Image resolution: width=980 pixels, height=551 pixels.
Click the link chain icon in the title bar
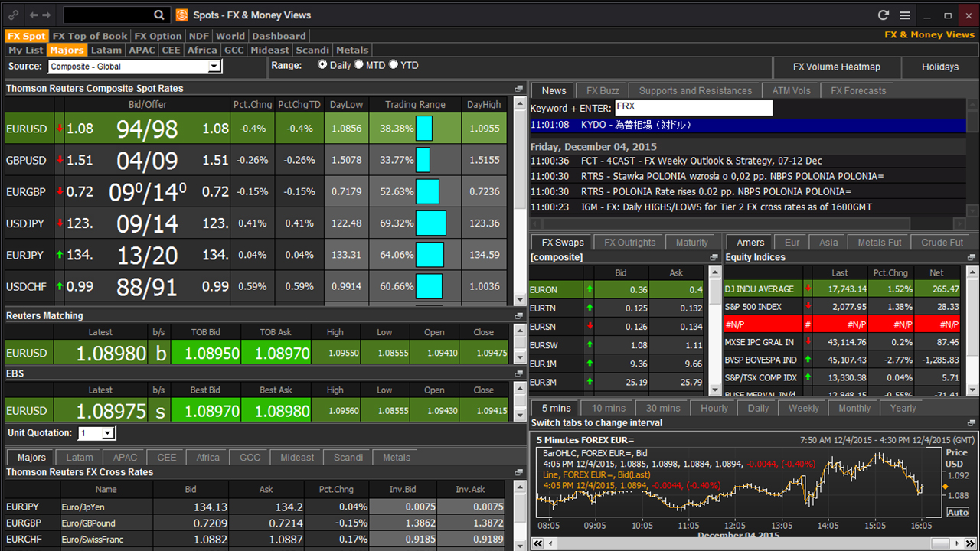click(13, 15)
